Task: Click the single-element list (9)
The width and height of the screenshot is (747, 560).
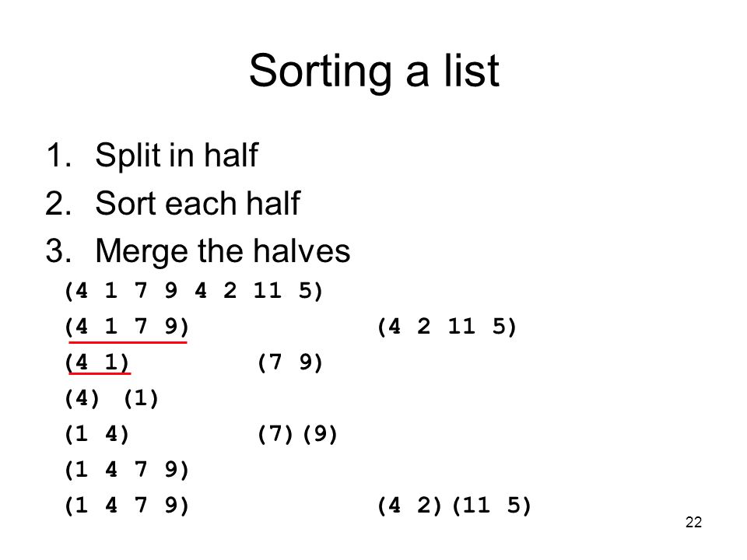Action: 320,434
